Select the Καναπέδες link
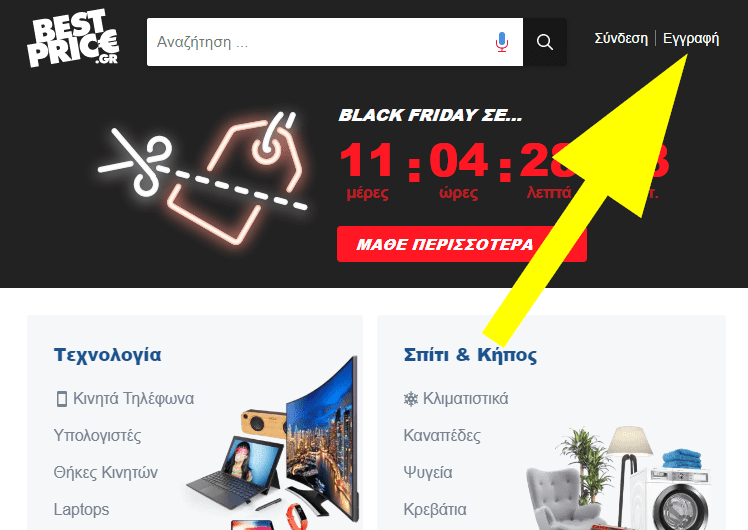Screen dimensions: 748x530 (442, 436)
